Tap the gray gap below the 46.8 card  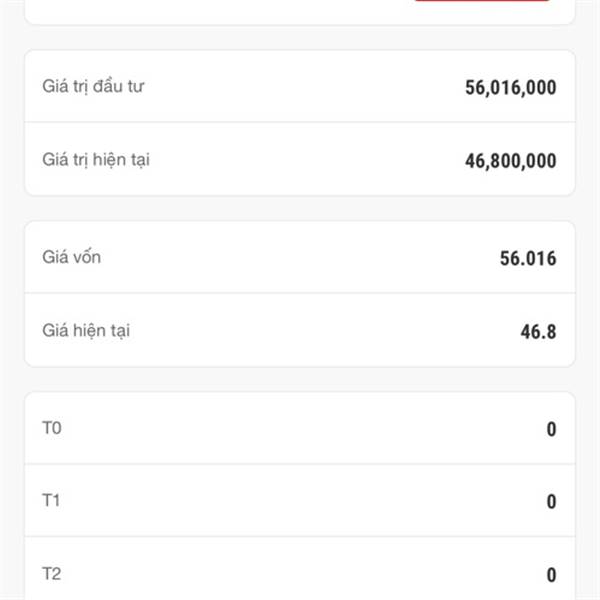(300, 380)
